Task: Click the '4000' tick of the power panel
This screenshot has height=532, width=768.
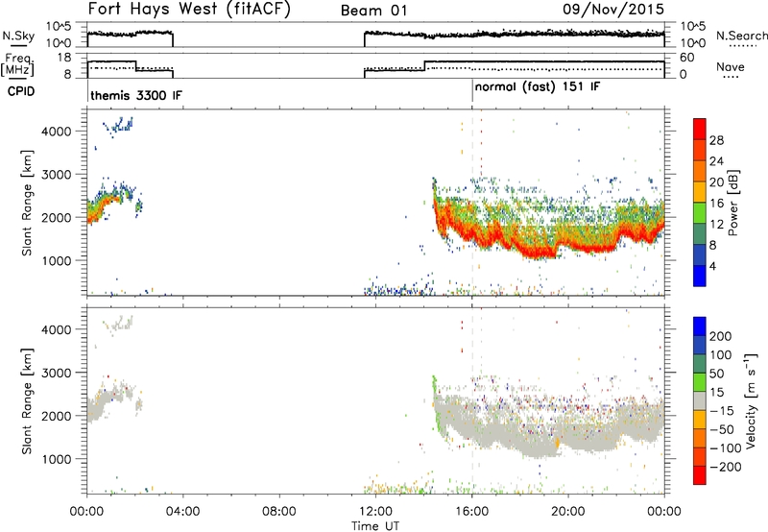Action: (x=56, y=132)
